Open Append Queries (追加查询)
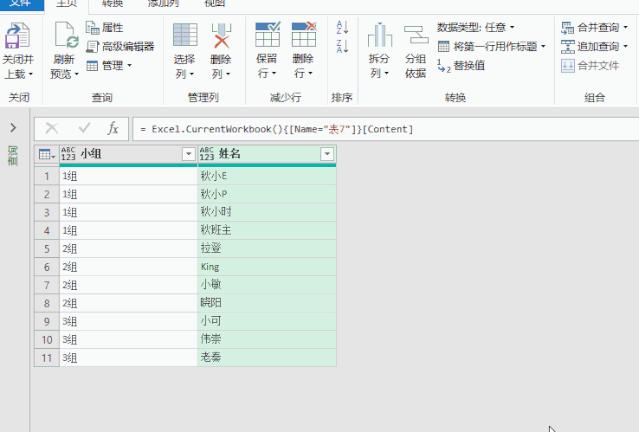The image size is (639, 432). click(594, 46)
